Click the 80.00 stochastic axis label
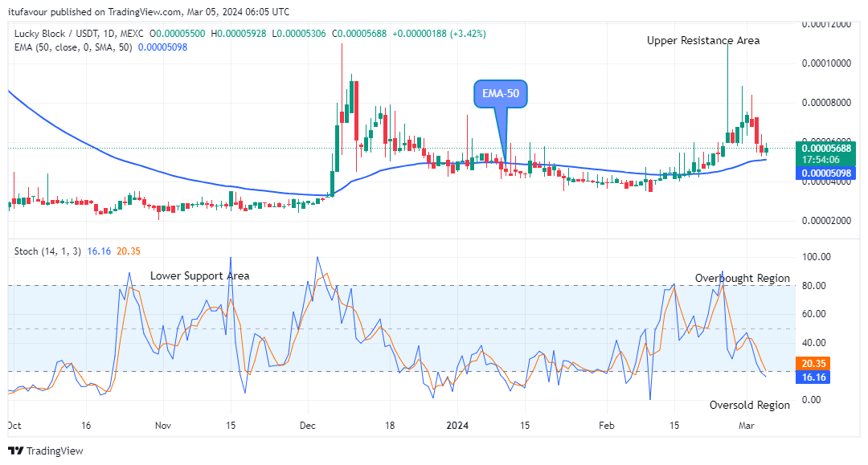This screenshot has height=465, width=868. (813, 286)
